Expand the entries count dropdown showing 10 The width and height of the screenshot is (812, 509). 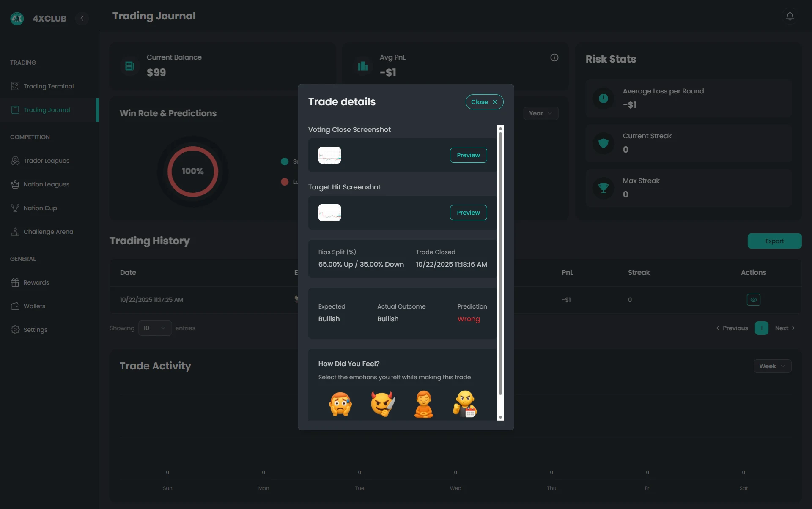[x=155, y=328]
